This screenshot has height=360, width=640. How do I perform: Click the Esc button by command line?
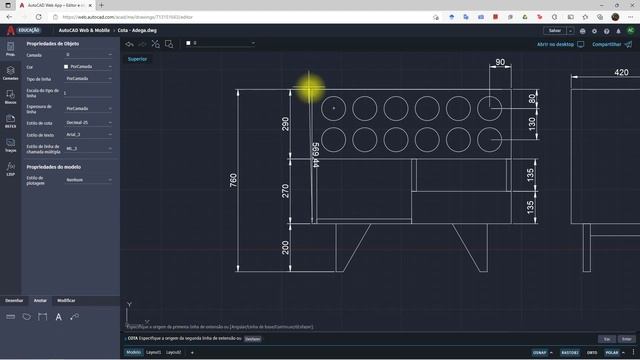click(x=607, y=339)
